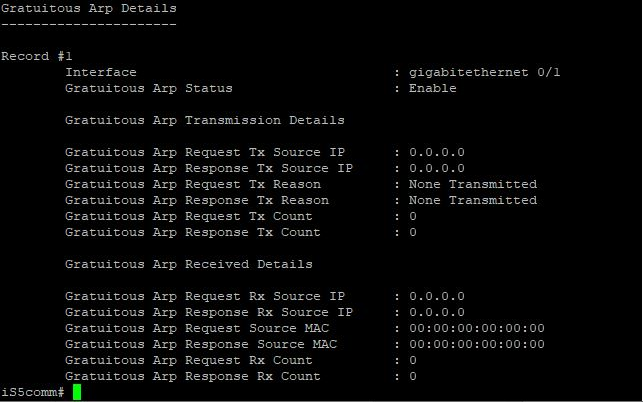Click the Response Rx Source IP label
Viewport: 643px width, 402px height.
(x=209, y=312)
